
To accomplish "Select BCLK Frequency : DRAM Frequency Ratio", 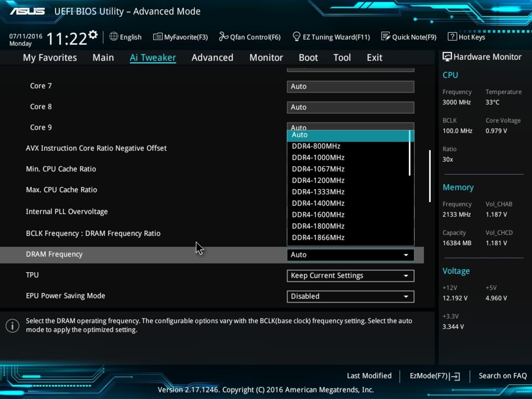I will click(93, 234).
